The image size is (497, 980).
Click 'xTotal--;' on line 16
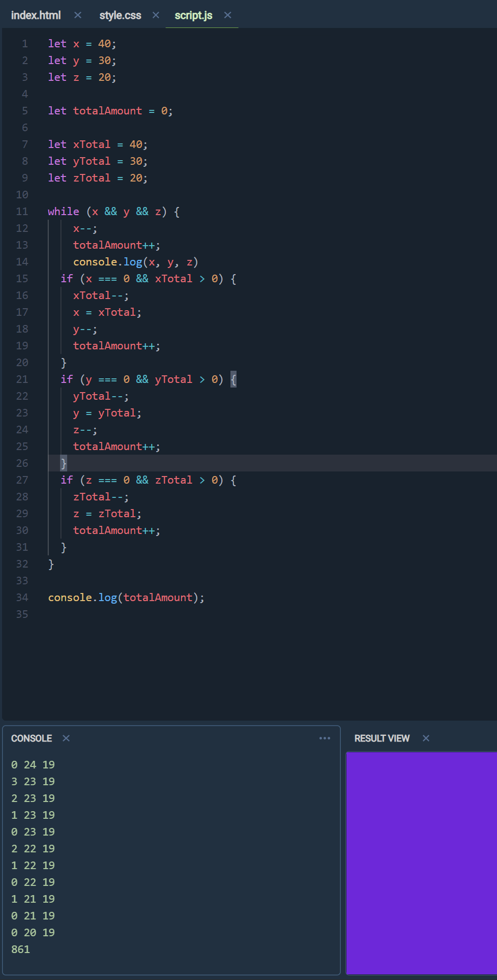click(x=101, y=295)
